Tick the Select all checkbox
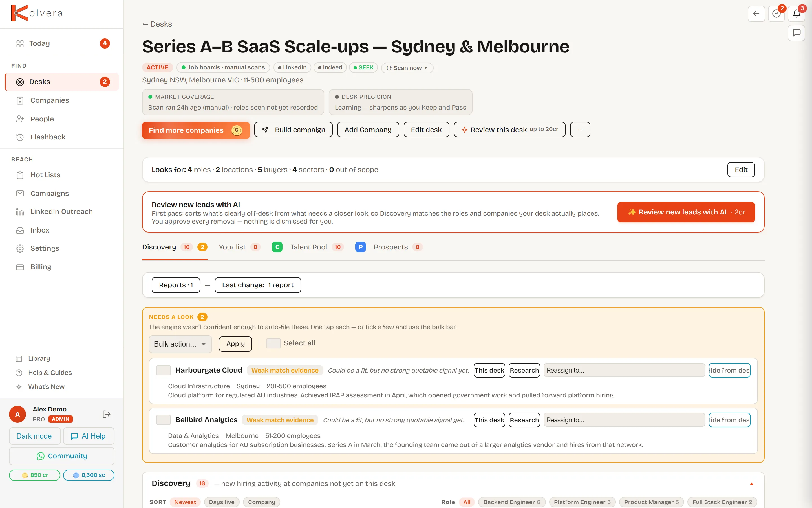Screen dimensions: 812x508 click(273, 343)
